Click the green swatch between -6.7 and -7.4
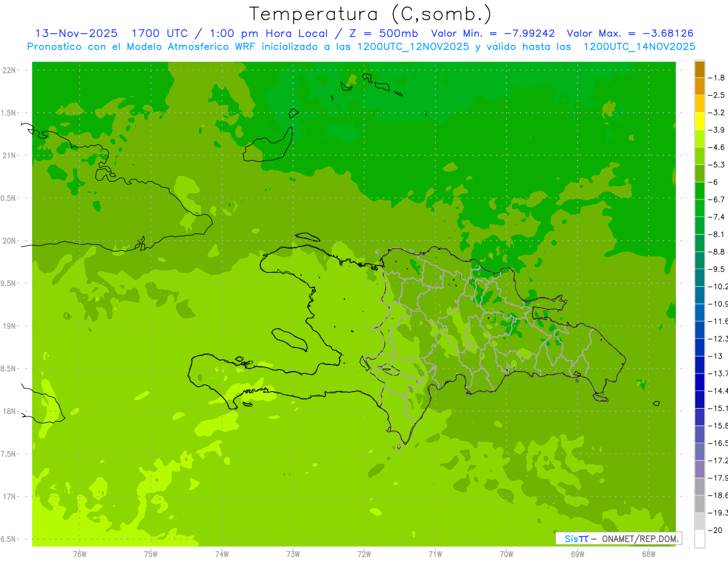728x562 pixels. 699,208
